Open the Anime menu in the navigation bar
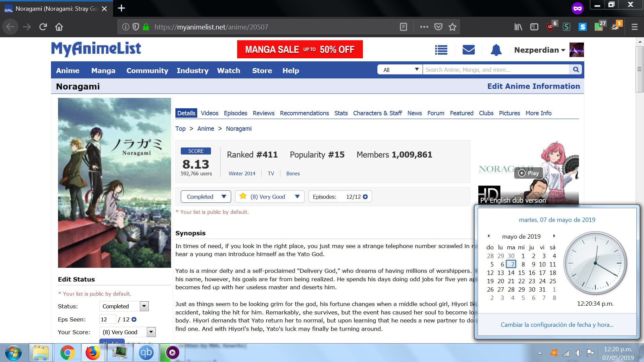 click(68, 70)
